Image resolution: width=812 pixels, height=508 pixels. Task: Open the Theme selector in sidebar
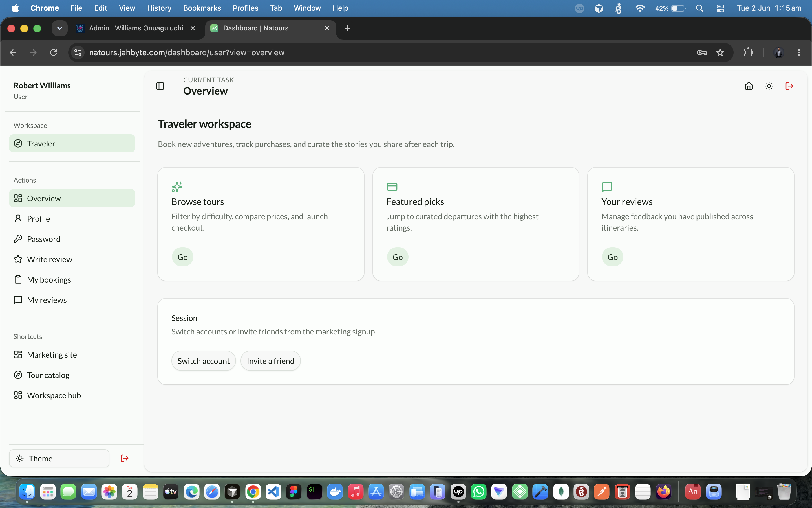tap(59, 458)
